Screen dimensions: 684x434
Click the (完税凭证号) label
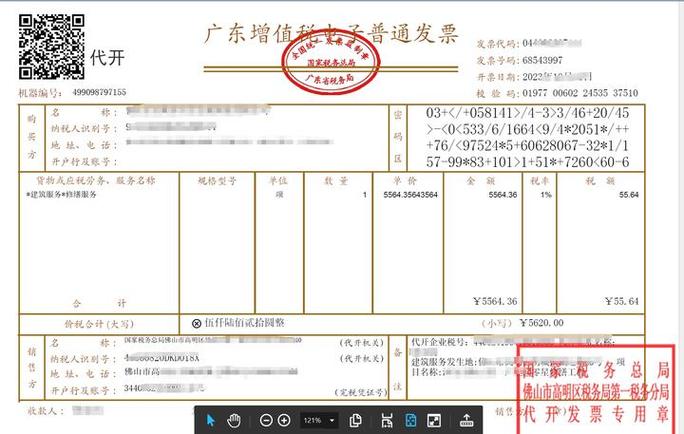361,393
